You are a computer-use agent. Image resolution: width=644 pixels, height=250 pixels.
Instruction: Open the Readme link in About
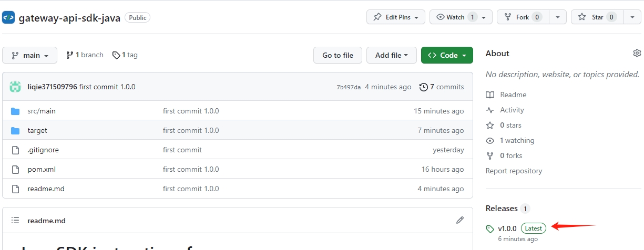[x=506, y=95]
